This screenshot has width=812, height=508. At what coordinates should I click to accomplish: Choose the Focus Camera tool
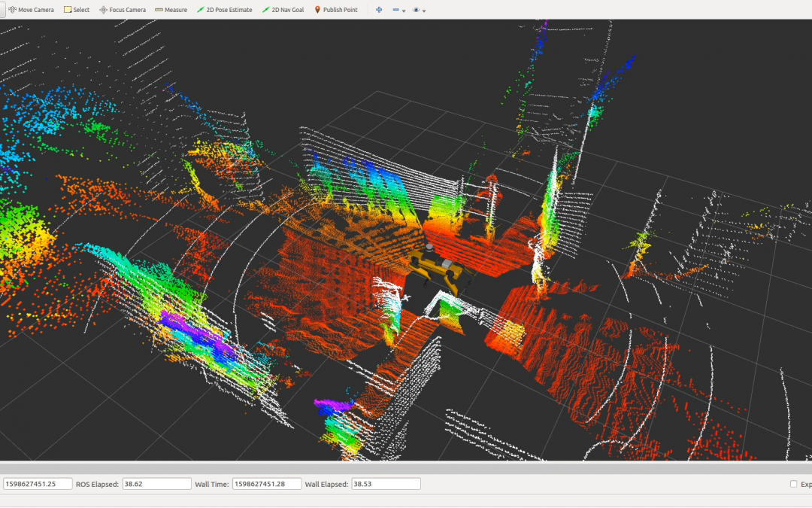123,10
